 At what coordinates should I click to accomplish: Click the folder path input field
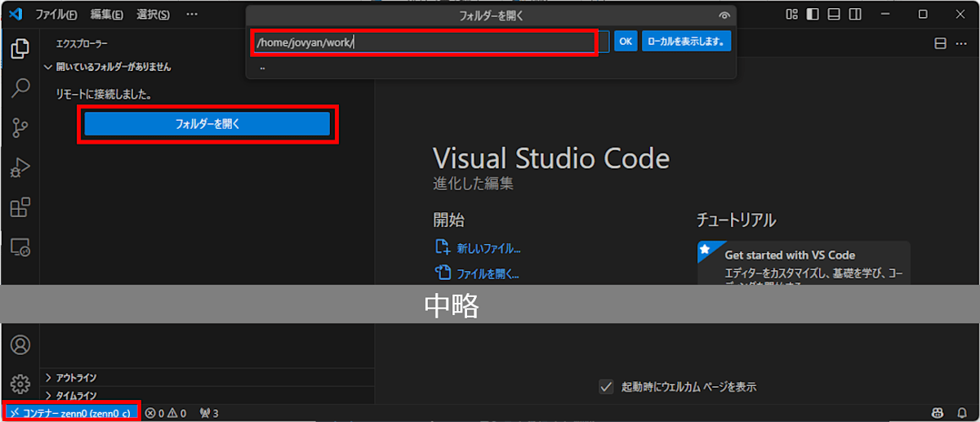430,42
